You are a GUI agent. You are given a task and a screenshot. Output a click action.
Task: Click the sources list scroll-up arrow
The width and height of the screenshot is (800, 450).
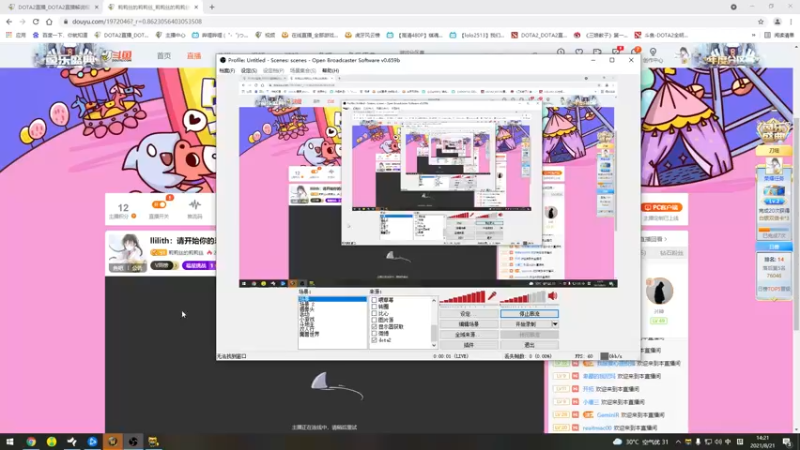(434, 301)
